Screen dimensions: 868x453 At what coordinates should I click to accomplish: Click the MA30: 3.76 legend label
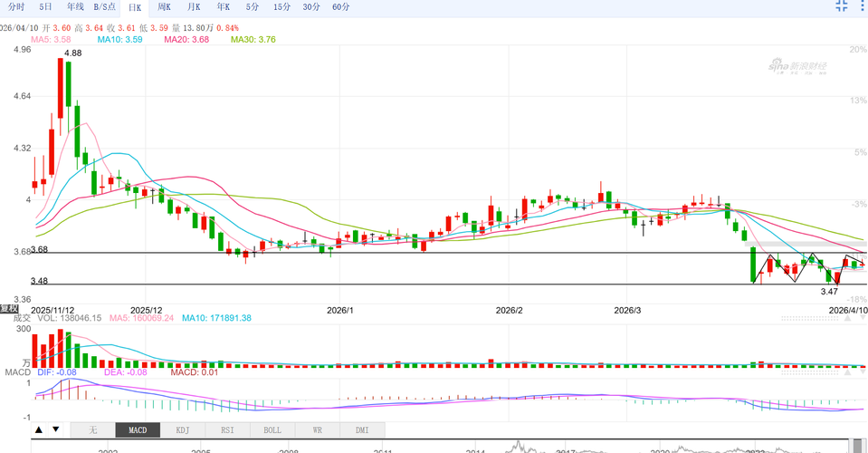point(253,39)
